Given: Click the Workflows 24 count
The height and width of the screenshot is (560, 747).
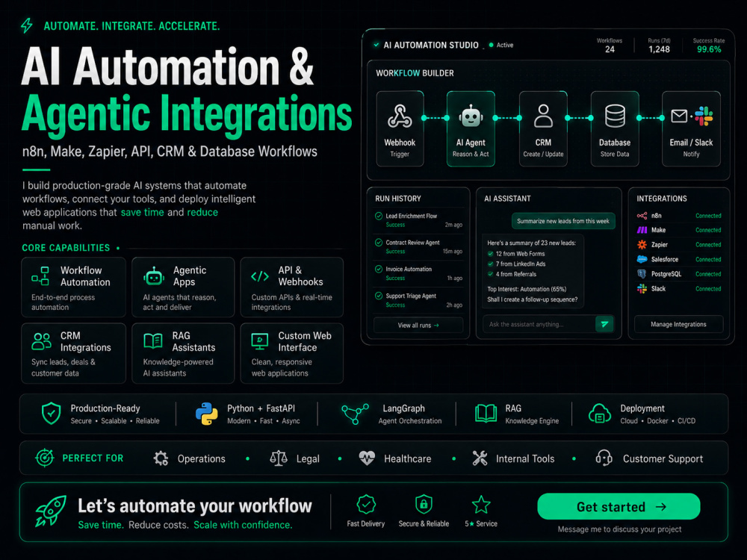Looking at the screenshot, I should (610, 49).
